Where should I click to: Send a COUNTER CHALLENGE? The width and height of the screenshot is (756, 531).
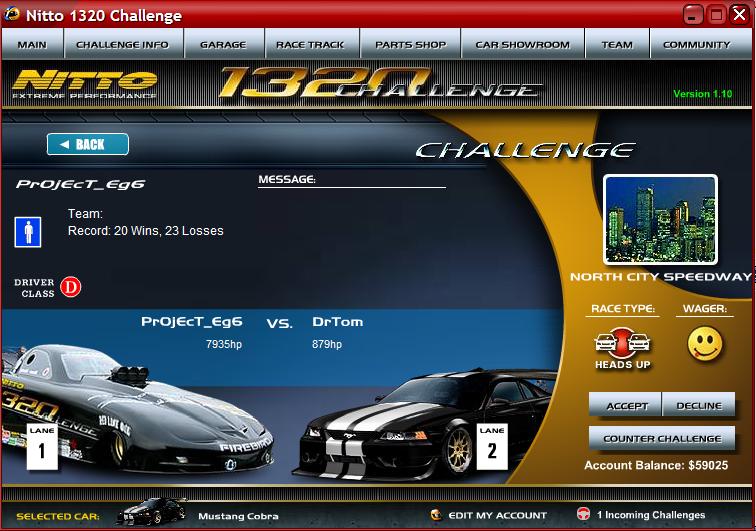[x=662, y=438]
